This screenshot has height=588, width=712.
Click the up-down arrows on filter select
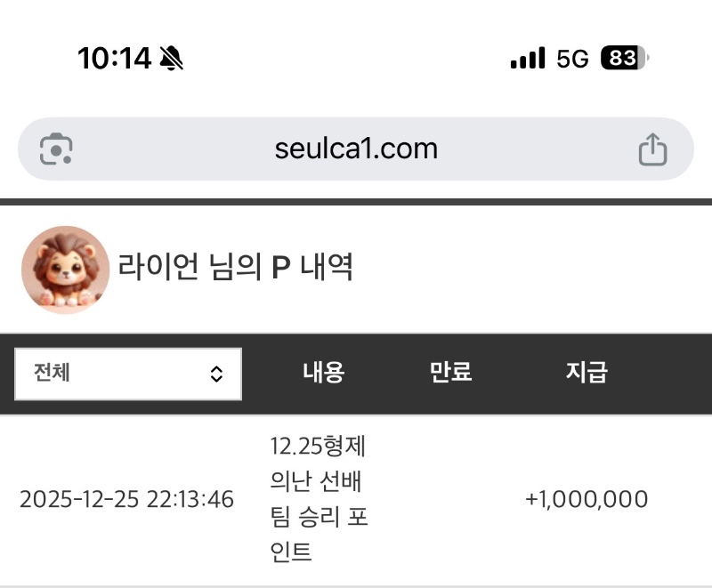[x=216, y=375]
